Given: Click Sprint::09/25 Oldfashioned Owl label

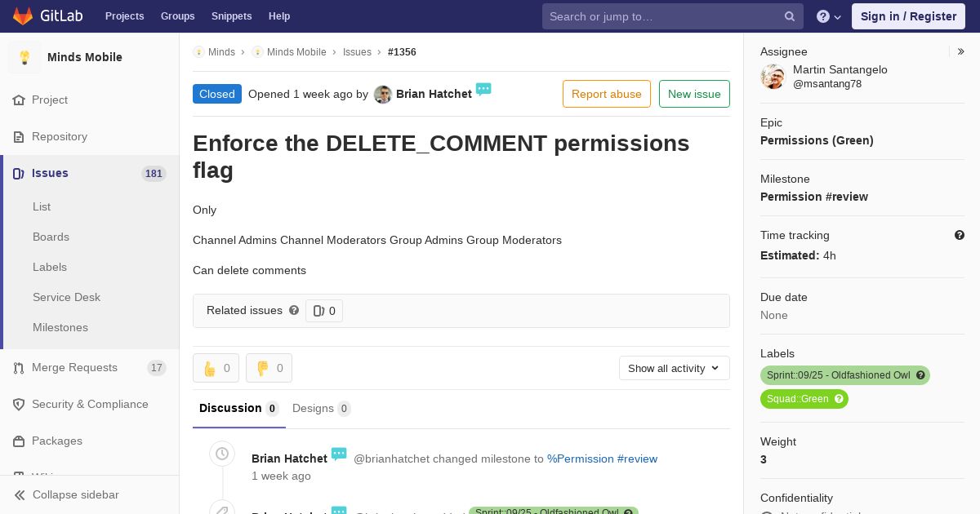Looking at the screenshot, I should (x=838, y=375).
